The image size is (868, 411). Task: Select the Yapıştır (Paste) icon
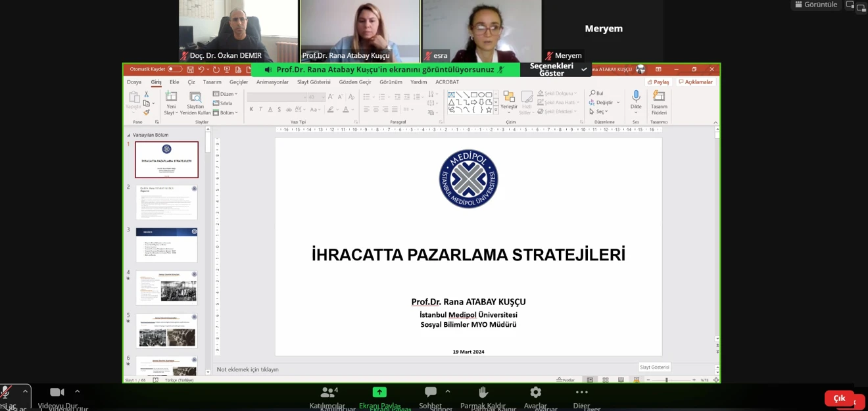(x=134, y=97)
